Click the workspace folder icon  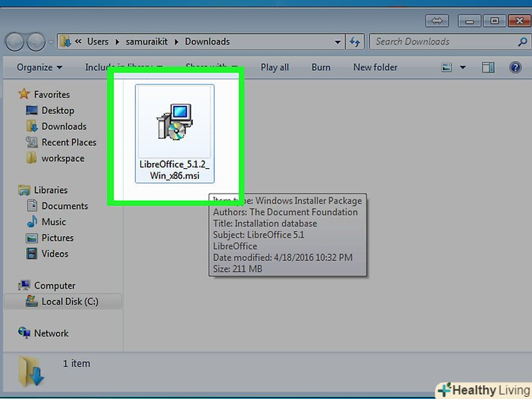coord(31,158)
